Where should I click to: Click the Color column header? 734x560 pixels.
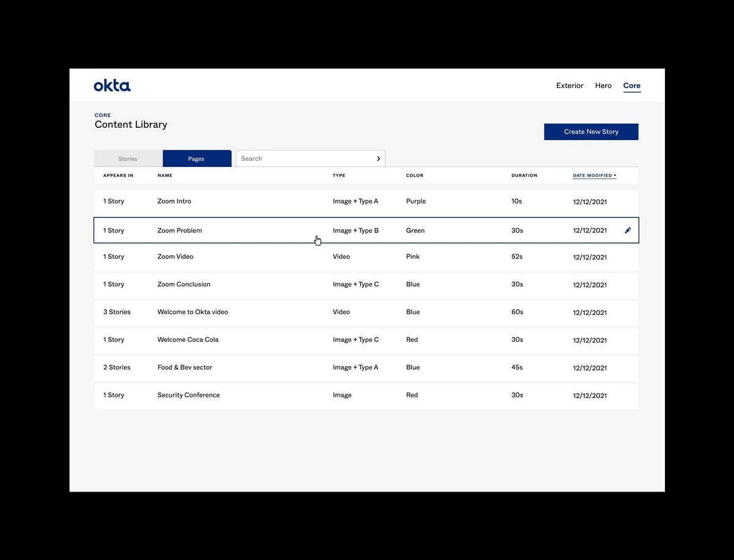point(415,175)
